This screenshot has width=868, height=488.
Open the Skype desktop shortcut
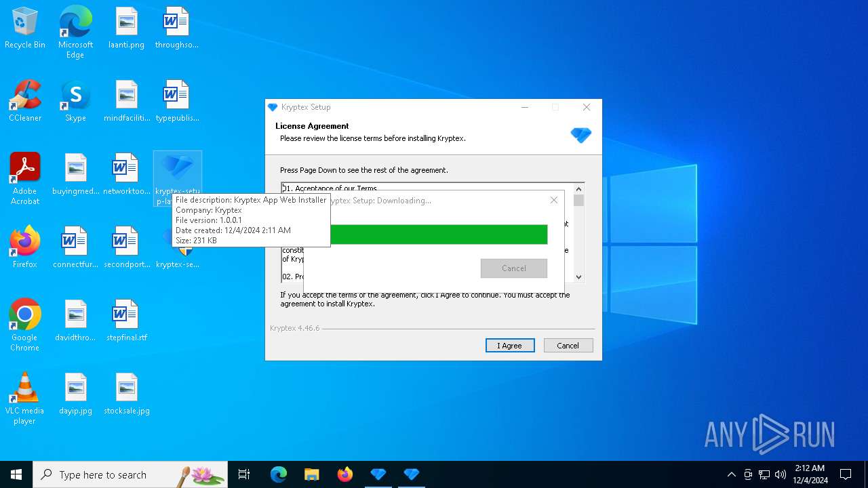(x=75, y=102)
